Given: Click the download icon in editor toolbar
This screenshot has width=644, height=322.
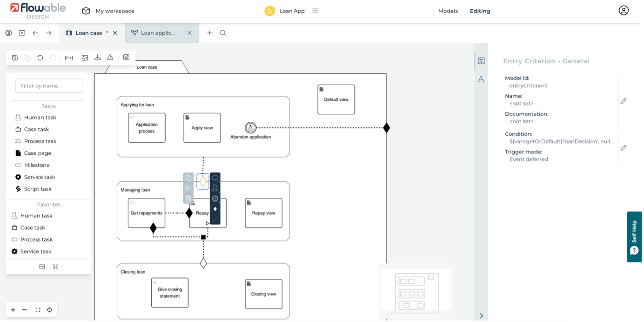Looking at the screenshot, I should pos(97,58).
